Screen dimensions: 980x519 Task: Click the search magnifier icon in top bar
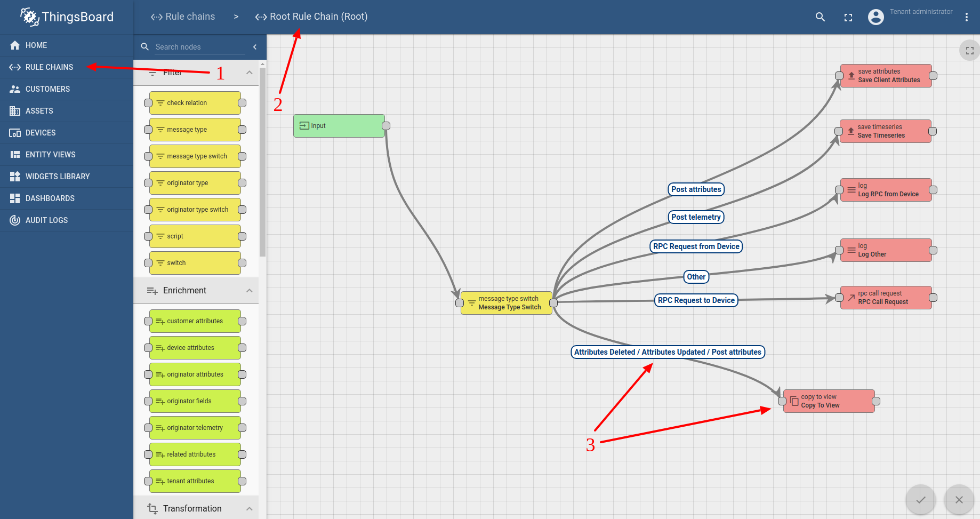[820, 17]
